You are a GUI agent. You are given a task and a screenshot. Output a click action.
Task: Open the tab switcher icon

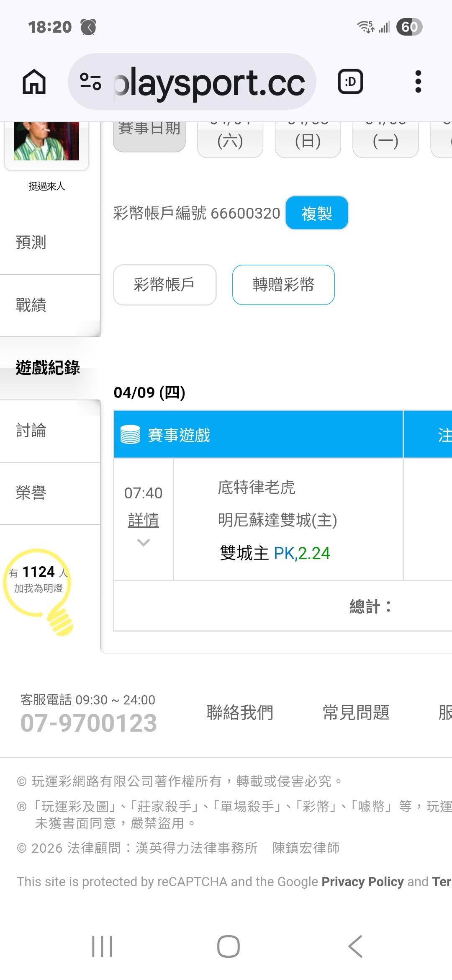(350, 82)
